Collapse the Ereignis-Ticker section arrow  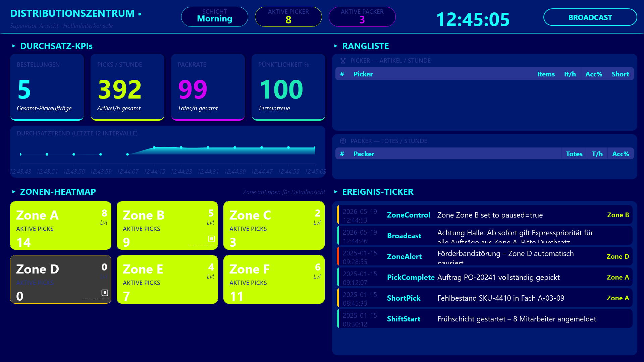click(336, 192)
